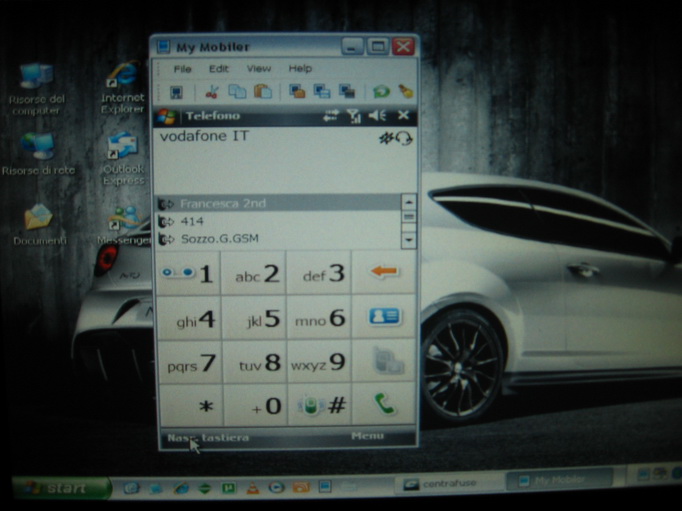Open contacts with the blue card key

tap(384, 317)
